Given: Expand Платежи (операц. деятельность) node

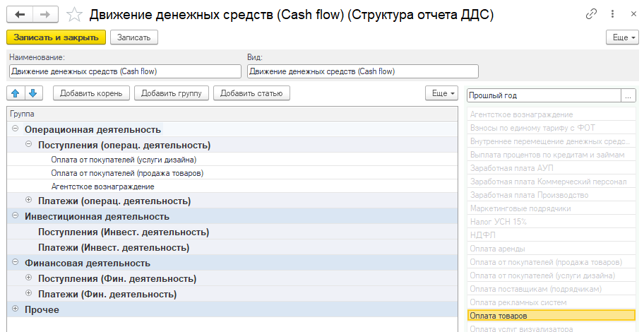Looking at the screenshot, I should pyautogui.click(x=28, y=200).
